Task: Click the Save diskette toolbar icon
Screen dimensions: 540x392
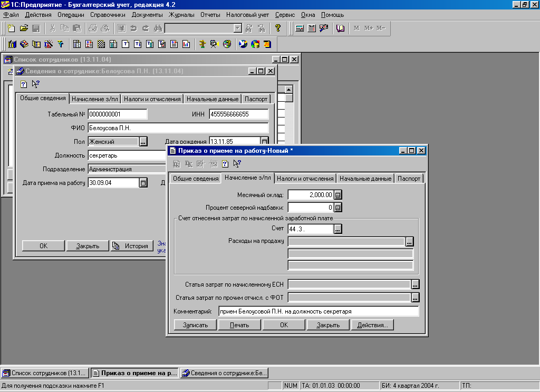Action: pos(36,28)
